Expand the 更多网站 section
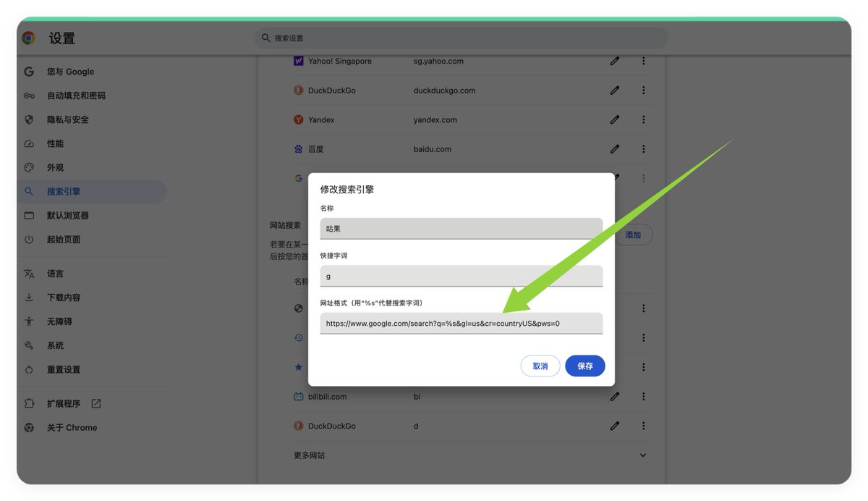 (x=643, y=455)
